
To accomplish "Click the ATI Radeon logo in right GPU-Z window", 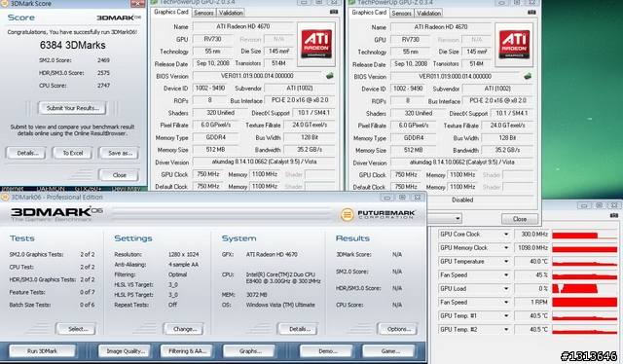I will 514,45.
